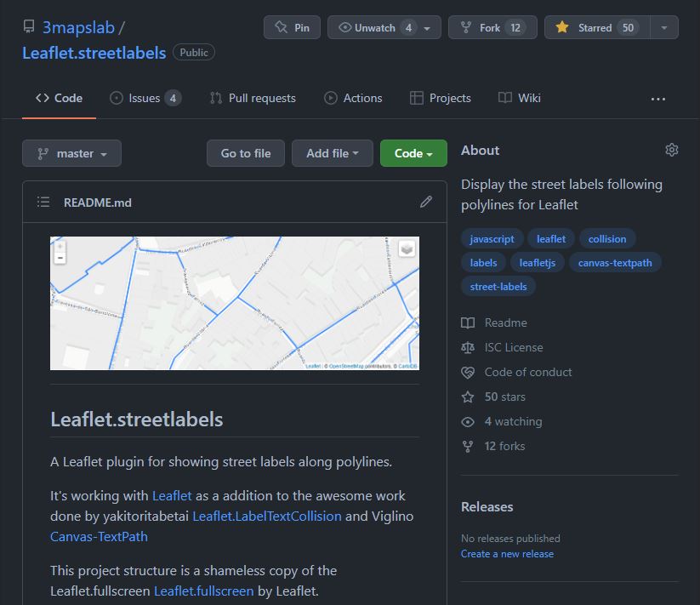Click the map preview image in the README
This screenshot has width=700, height=605.
pos(235,303)
